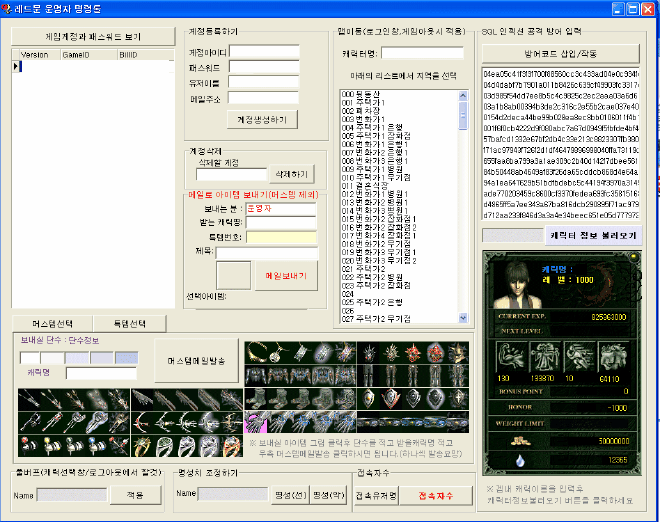Choose the silver ring with green stone

(x=165, y=446)
